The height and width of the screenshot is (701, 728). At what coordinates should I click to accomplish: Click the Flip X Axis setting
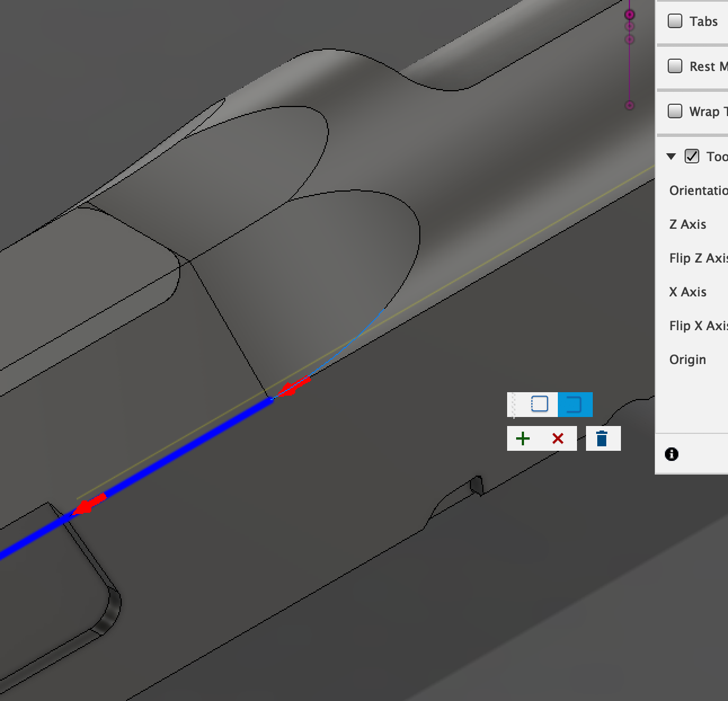(698, 325)
